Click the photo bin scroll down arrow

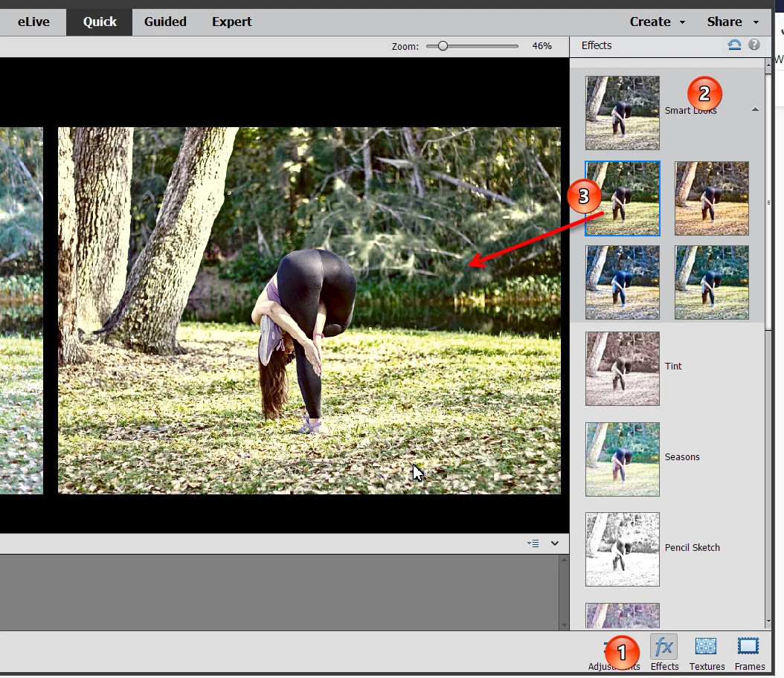(564, 625)
